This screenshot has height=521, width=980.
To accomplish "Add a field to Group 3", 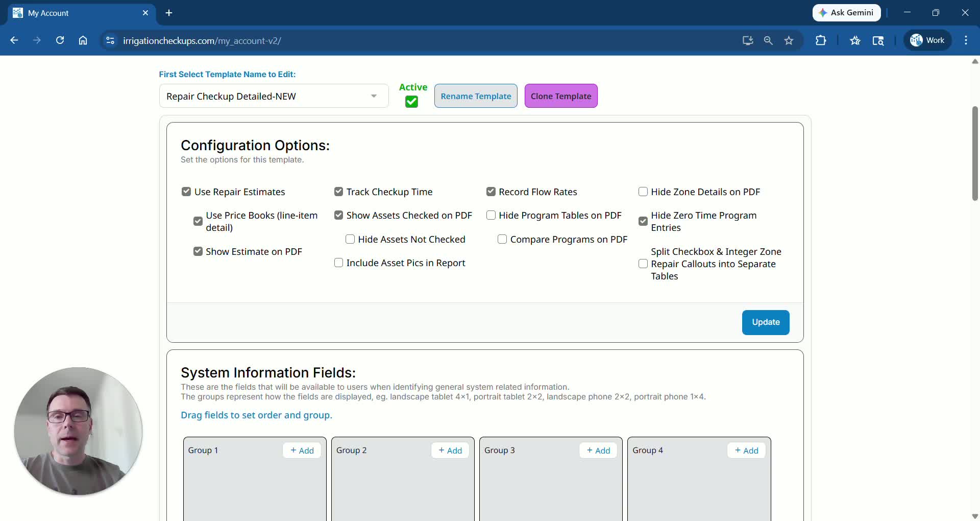I will point(598,451).
